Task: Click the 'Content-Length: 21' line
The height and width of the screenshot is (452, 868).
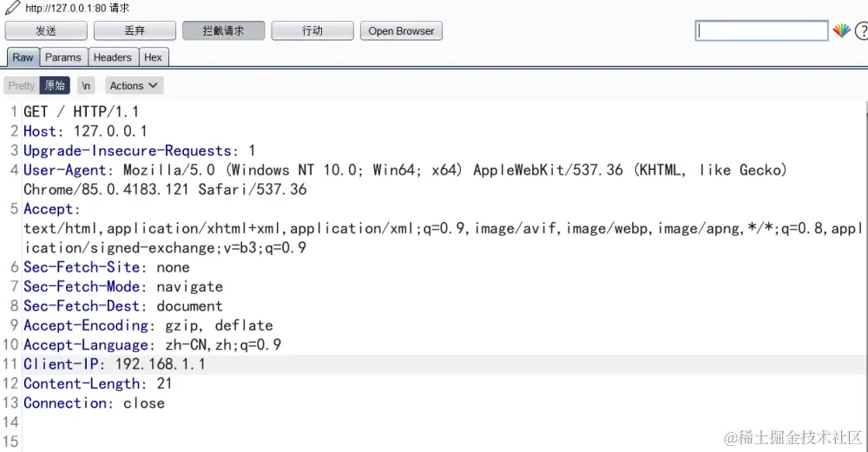Action: pos(97,383)
